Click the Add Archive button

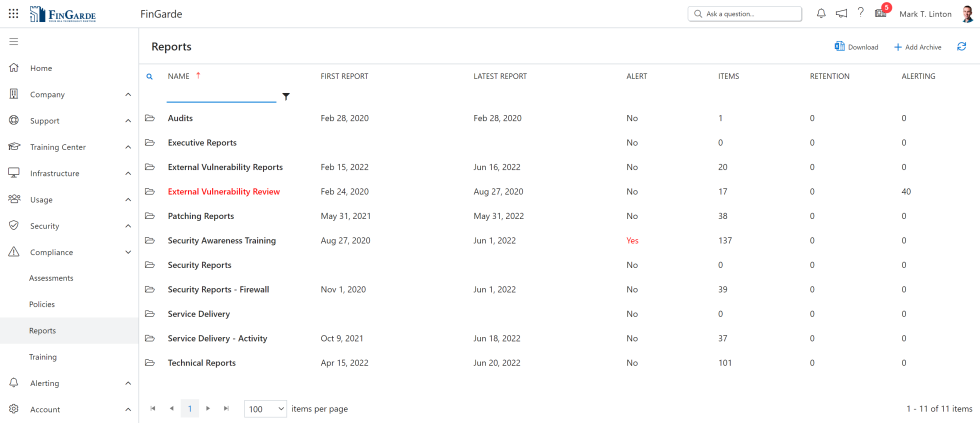918,47
